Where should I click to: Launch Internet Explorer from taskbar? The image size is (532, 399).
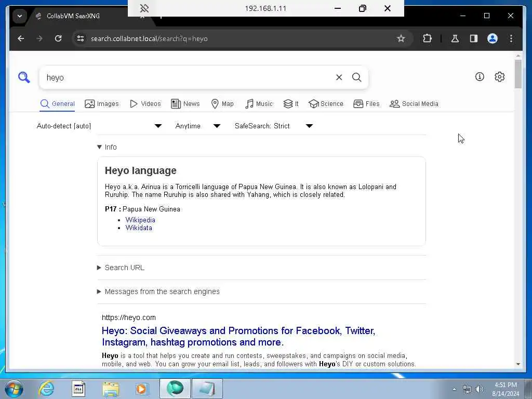46,389
